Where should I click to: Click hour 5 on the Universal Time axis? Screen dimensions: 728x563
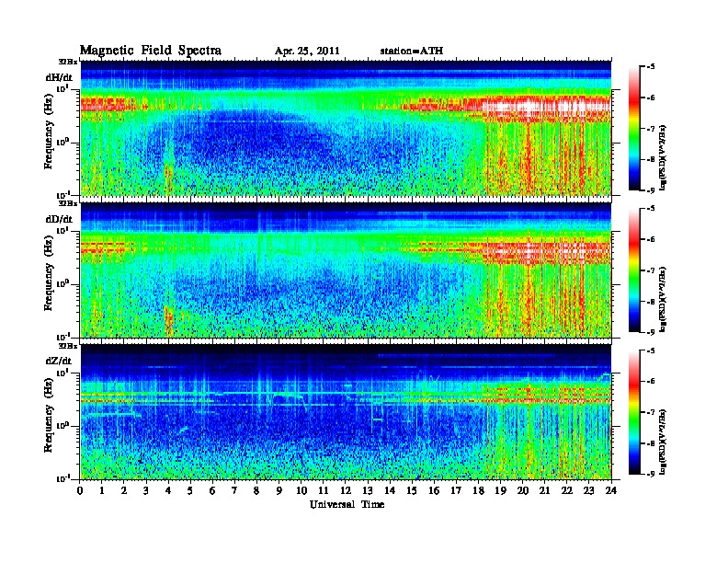pos(190,490)
